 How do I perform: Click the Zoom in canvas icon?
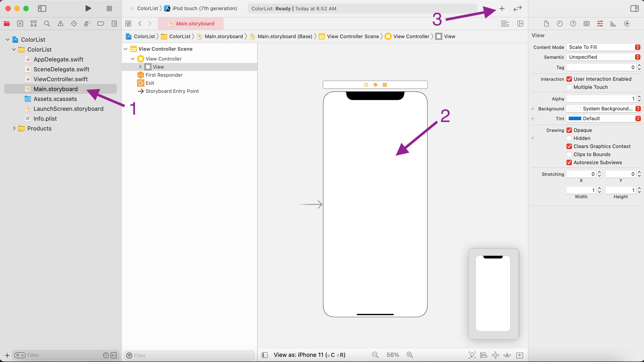[x=409, y=355]
